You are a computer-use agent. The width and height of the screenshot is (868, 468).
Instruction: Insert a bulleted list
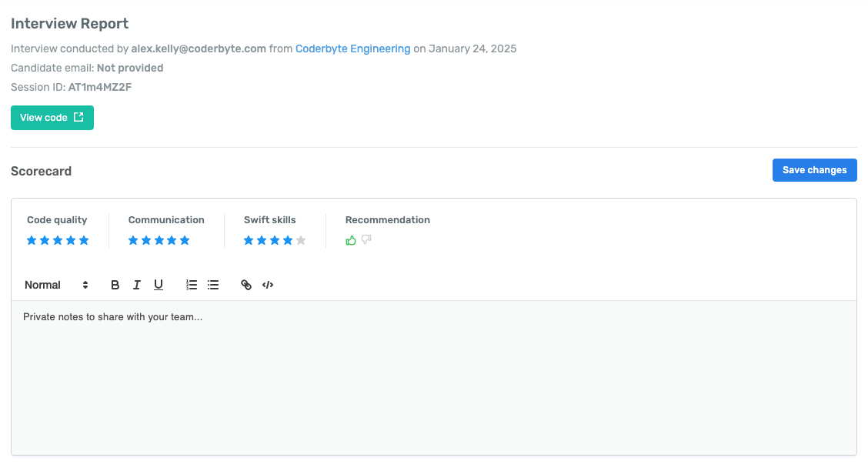click(213, 286)
